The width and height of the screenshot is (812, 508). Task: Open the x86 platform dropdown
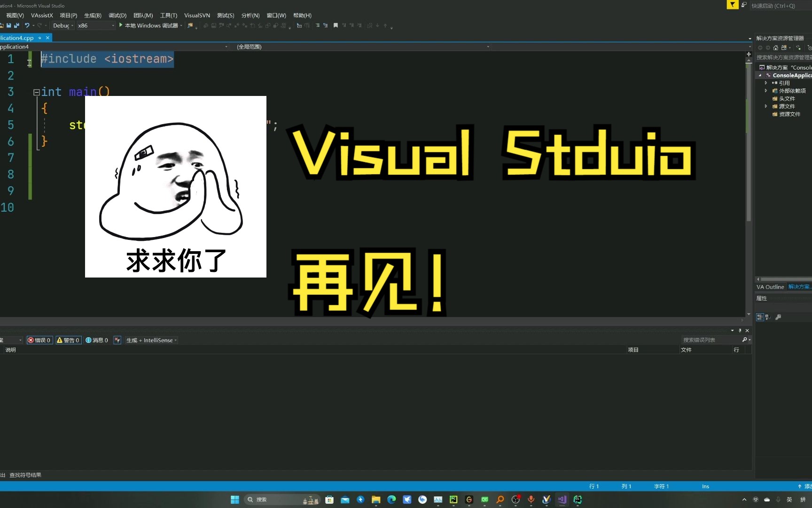click(96, 25)
